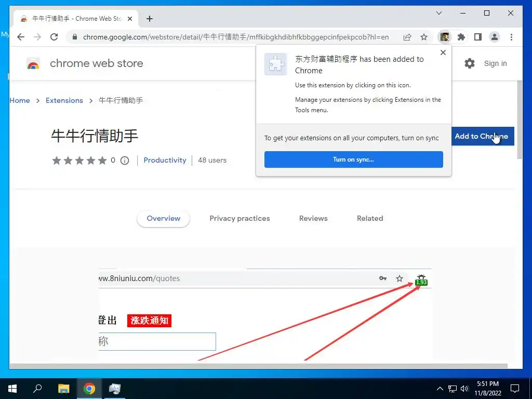Bookmark this tab with star icon
The height and width of the screenshot is (399, 532).
[x=424, y=37]
